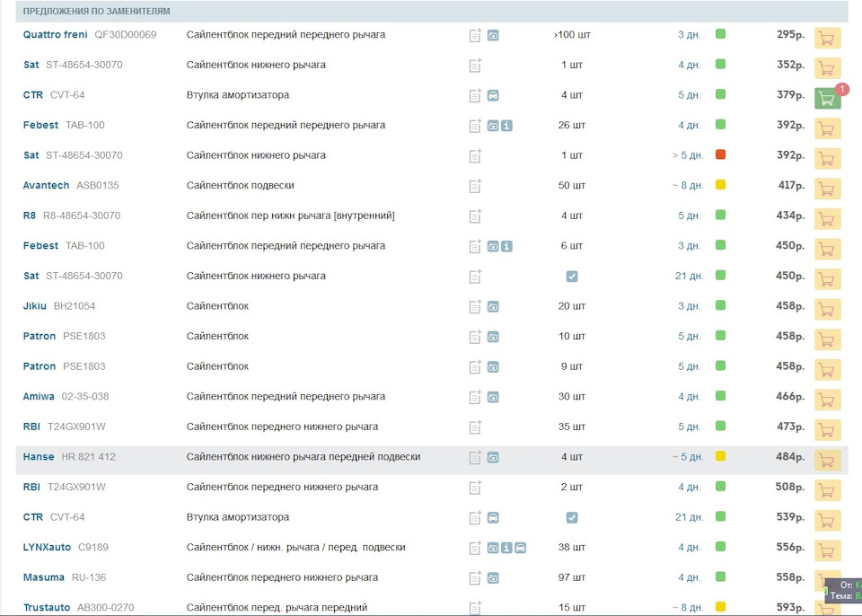Toggle the checkmark in the Sat 450р. row
Screen dimensions: 862x616
pyautogui.click(x=572, y=276)
